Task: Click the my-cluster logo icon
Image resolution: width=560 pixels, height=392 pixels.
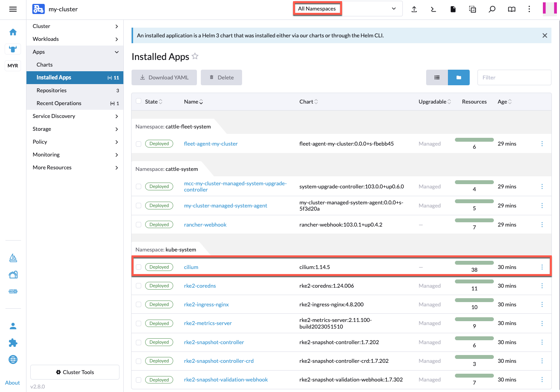Action: click(x=38, y=9)
